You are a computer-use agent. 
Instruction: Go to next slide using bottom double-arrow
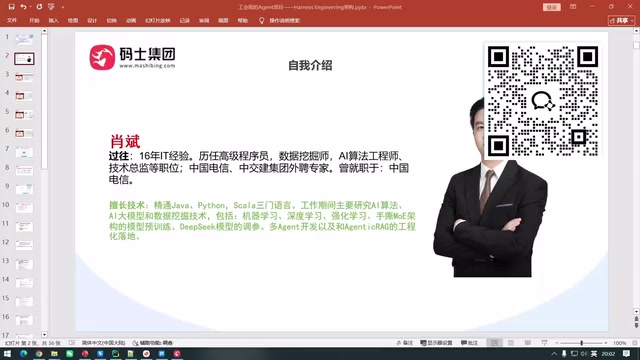pos(636,325)
